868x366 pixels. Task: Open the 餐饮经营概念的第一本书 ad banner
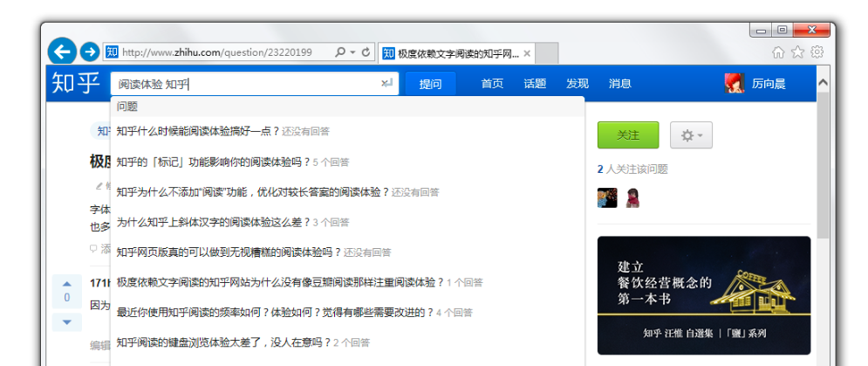[x=704, y=295]
